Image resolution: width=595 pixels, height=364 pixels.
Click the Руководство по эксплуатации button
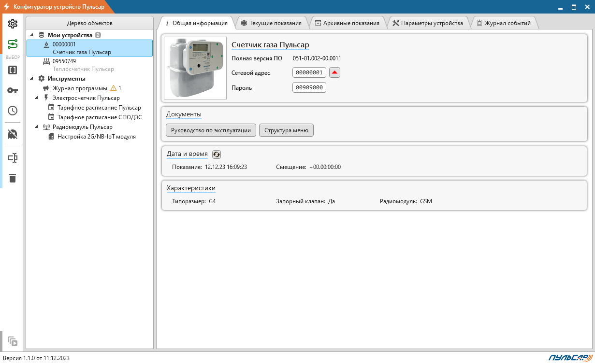[x=211, y=130]
